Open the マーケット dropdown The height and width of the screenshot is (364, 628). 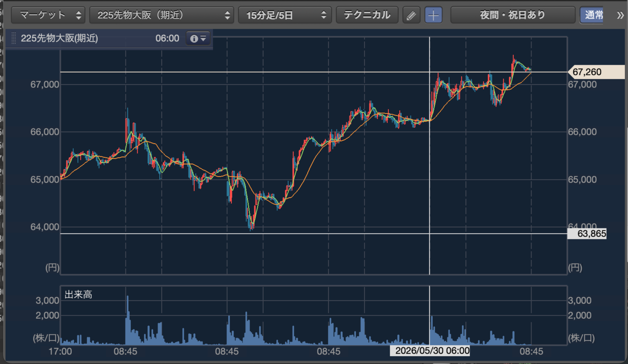pos(48,15)
